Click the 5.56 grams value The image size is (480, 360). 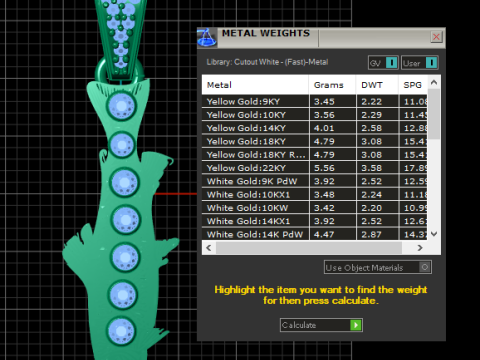tap(324, 168)
